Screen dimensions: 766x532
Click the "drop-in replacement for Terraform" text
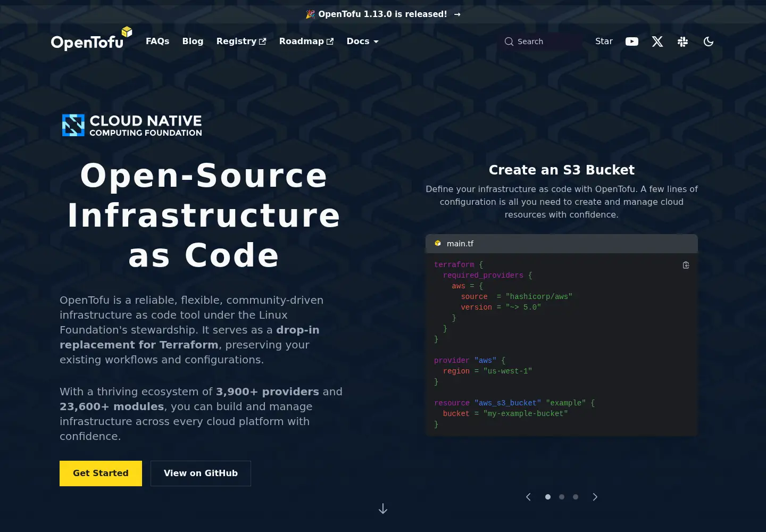click(x=189, y=337)
